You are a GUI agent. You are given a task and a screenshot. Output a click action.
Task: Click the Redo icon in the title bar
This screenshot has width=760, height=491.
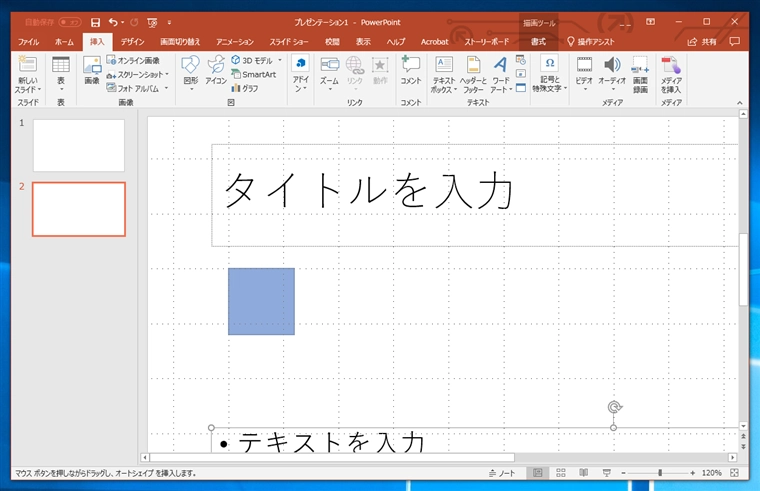134,22
